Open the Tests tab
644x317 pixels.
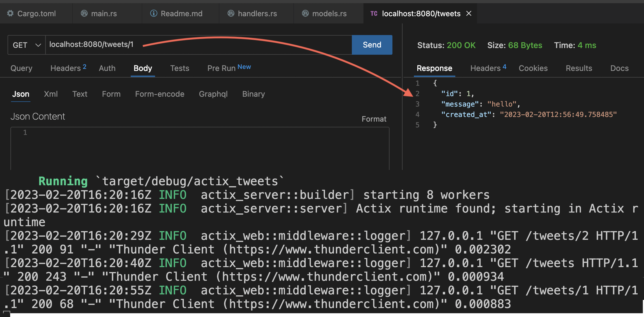(179, 68)
